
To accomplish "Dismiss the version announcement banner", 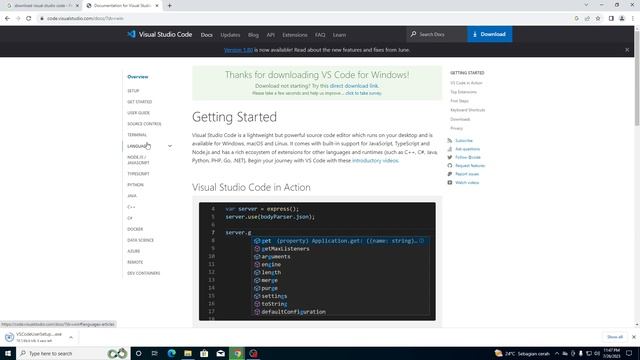I will coord(627,50).
